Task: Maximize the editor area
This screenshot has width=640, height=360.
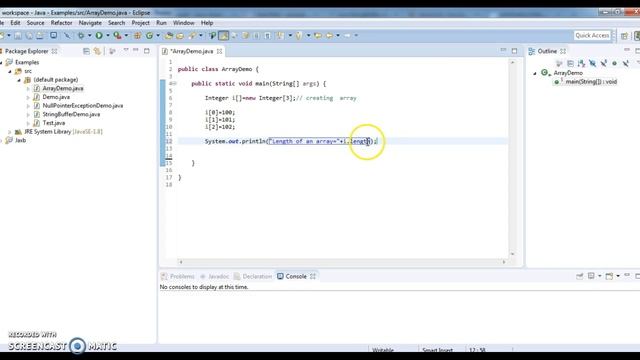Action: pyautogui.click(x=514, y=51)
